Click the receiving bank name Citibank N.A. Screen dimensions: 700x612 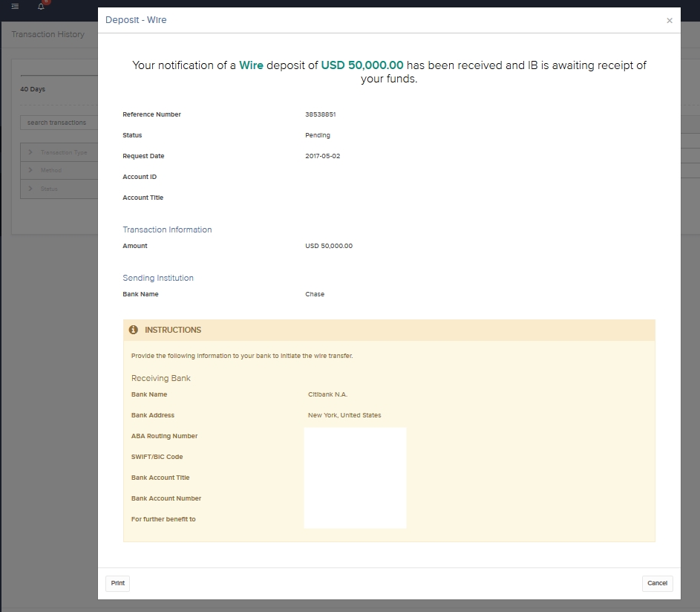click(x=327, y=394)
